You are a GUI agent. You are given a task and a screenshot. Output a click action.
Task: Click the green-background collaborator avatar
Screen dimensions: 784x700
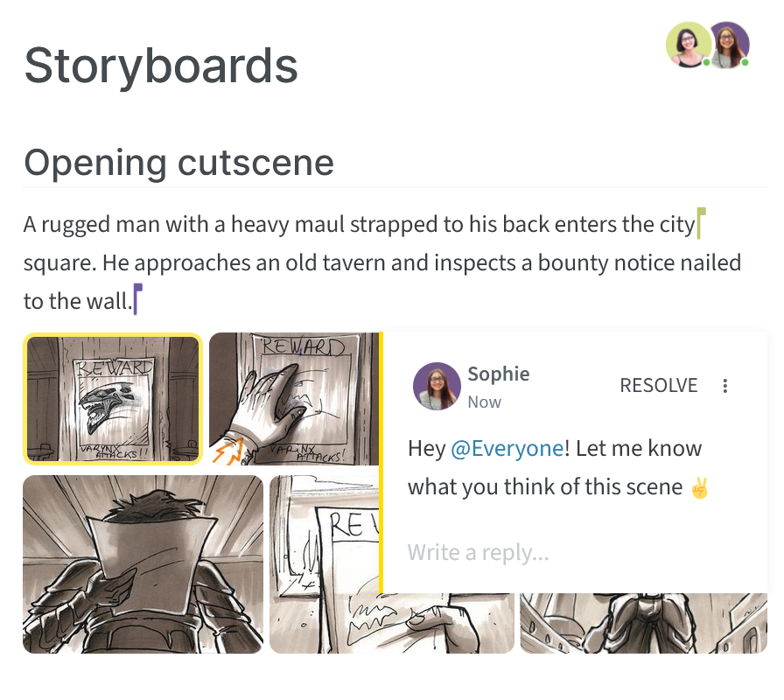tap(689, 45)
